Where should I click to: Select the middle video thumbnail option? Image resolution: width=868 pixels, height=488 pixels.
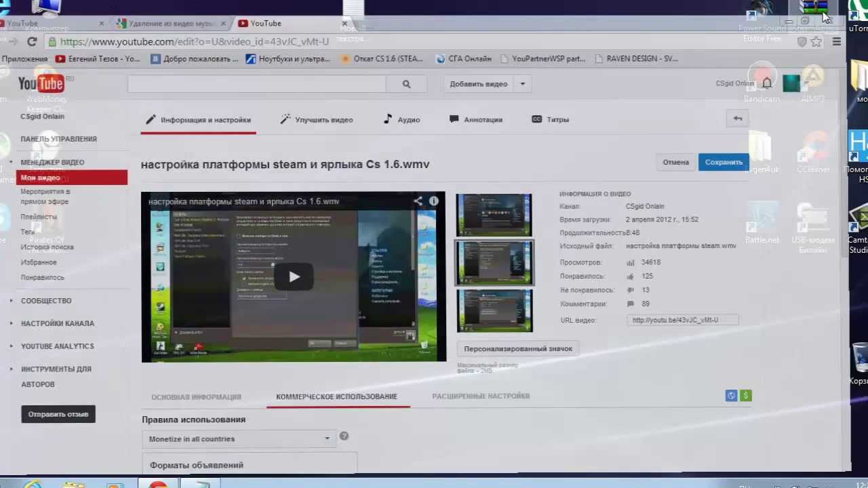(494, 263)
